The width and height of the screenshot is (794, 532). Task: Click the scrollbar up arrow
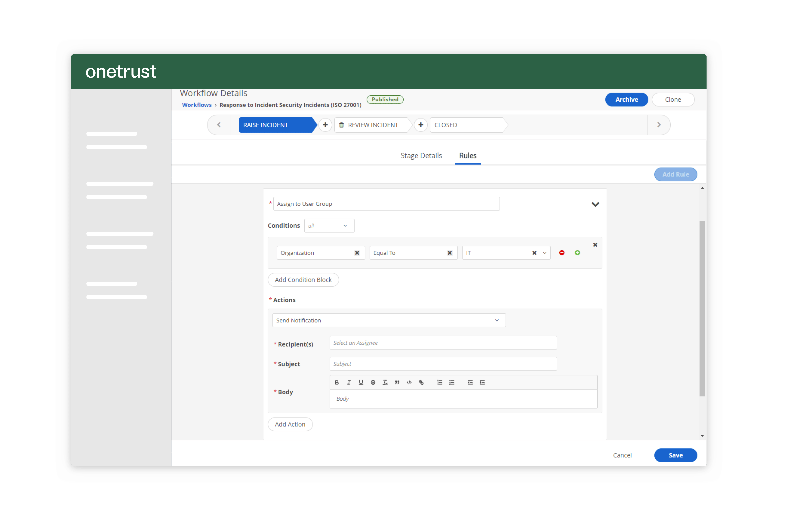702,188
